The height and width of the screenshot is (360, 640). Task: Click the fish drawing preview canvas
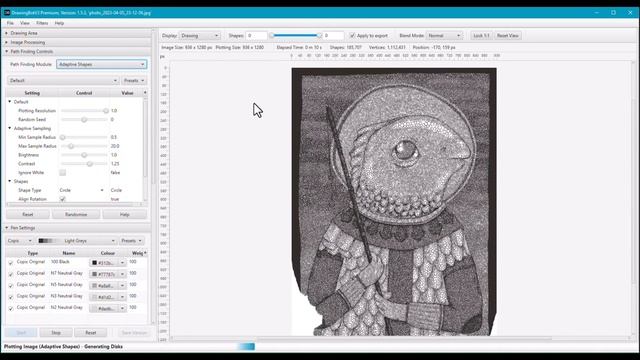point(394,202)
